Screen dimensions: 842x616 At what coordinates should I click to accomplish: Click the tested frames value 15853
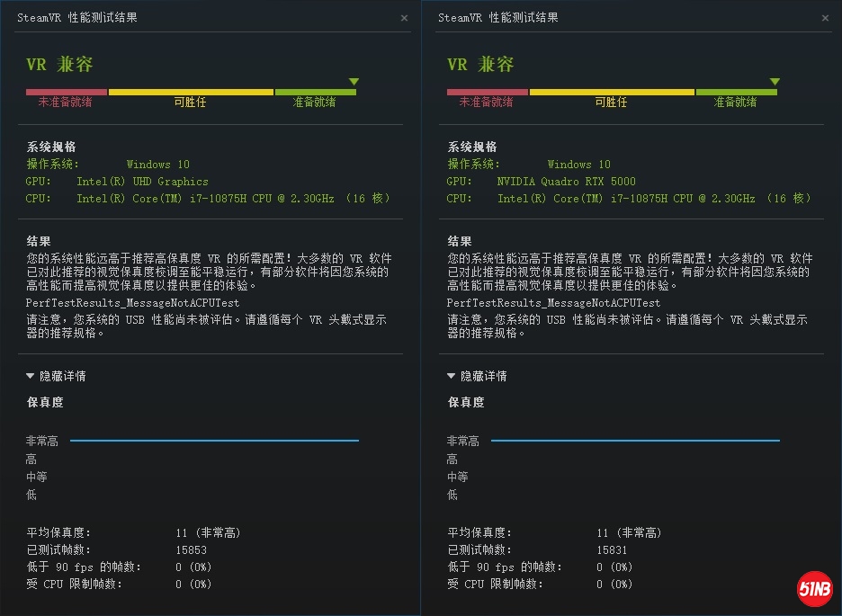(x=191, y=549)
